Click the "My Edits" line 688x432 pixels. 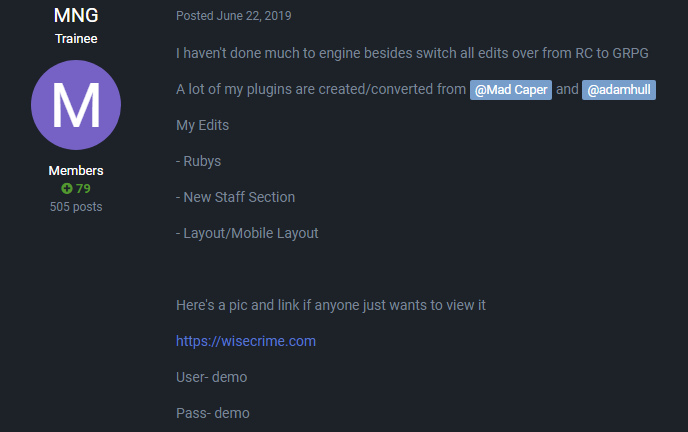(x=202, y=125)
